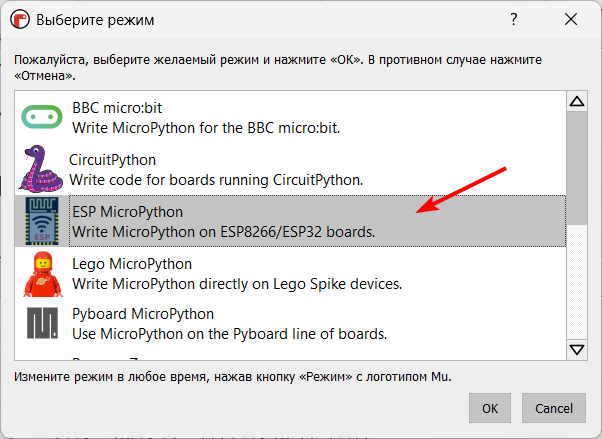This screenshot has height=439, width=602.
Task: Select the CircuitPython mode entry
Action: tap(290, 169)
